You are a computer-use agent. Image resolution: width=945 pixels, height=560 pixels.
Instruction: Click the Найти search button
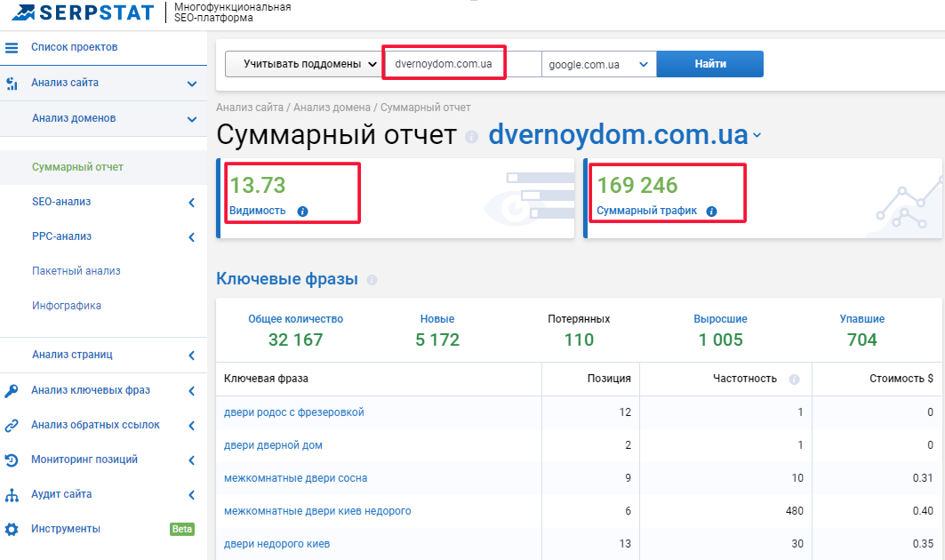pyautogui.click(x=710, y=64)
